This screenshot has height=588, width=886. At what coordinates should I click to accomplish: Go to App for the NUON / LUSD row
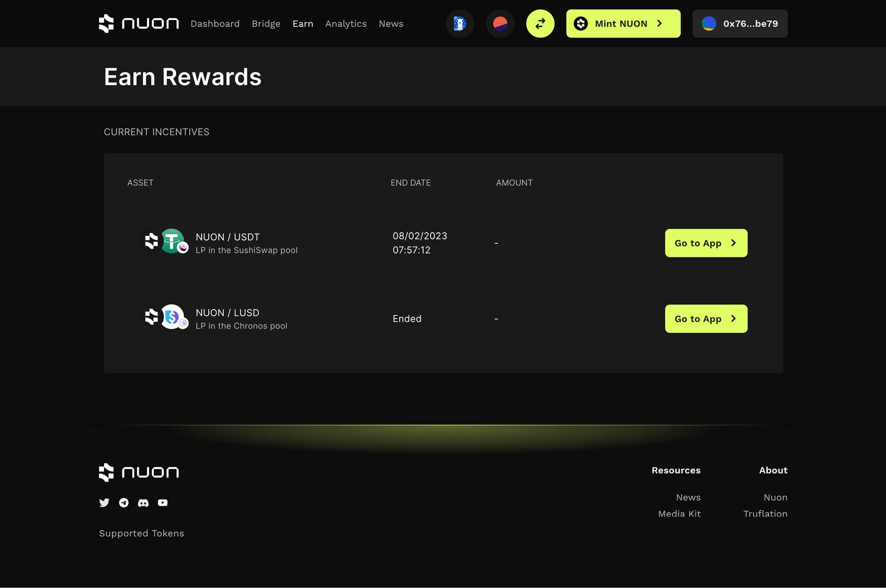click(x=706, y=319)
